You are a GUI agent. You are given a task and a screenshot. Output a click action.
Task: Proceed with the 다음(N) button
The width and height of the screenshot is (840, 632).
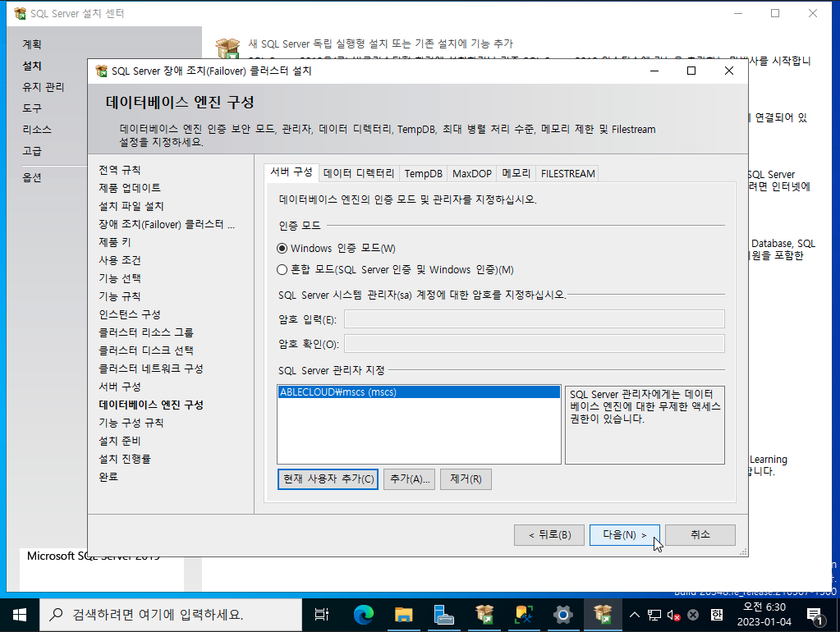625,534
